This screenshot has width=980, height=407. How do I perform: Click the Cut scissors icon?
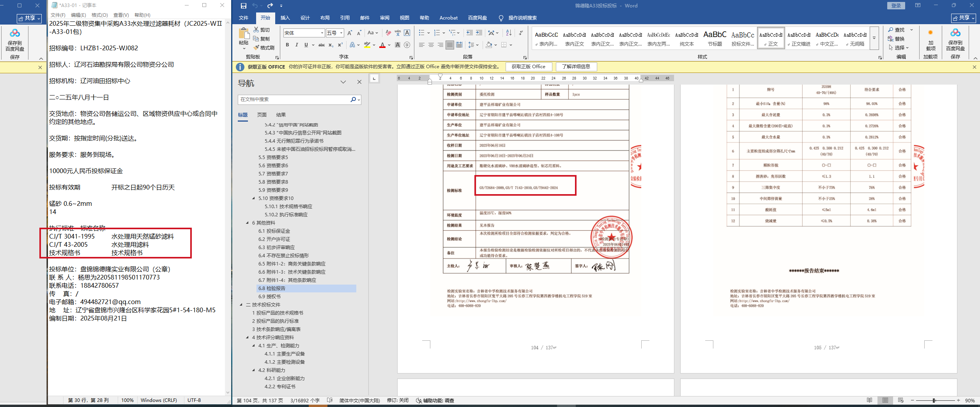(256, 30)
